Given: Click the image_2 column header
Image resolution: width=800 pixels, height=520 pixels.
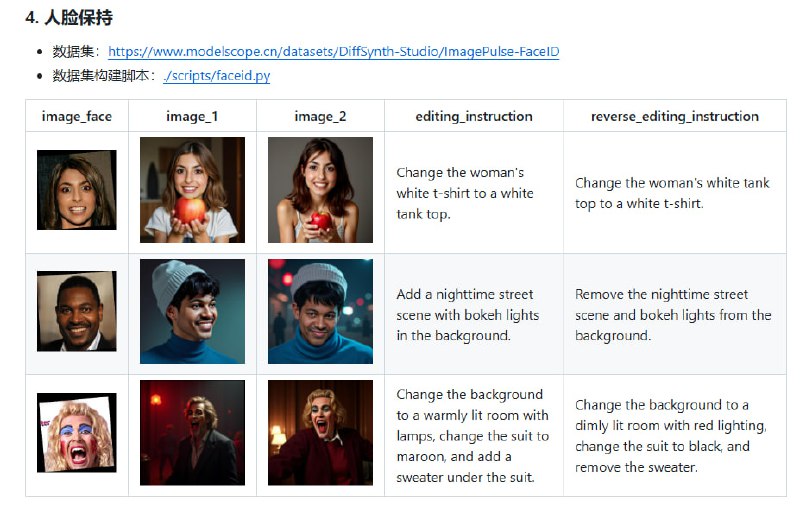Looking at the screenshot, I should [x=320, y=116].
